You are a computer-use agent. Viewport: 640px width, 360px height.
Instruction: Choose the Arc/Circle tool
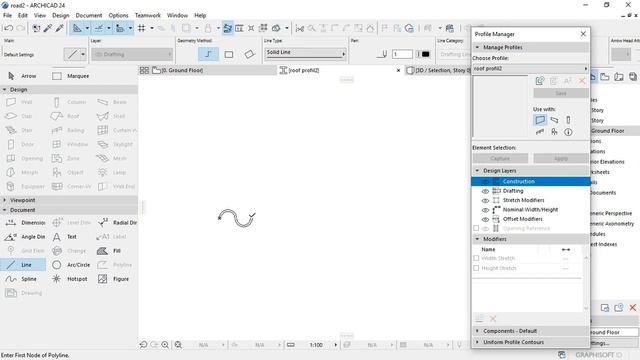click(71, 265)
